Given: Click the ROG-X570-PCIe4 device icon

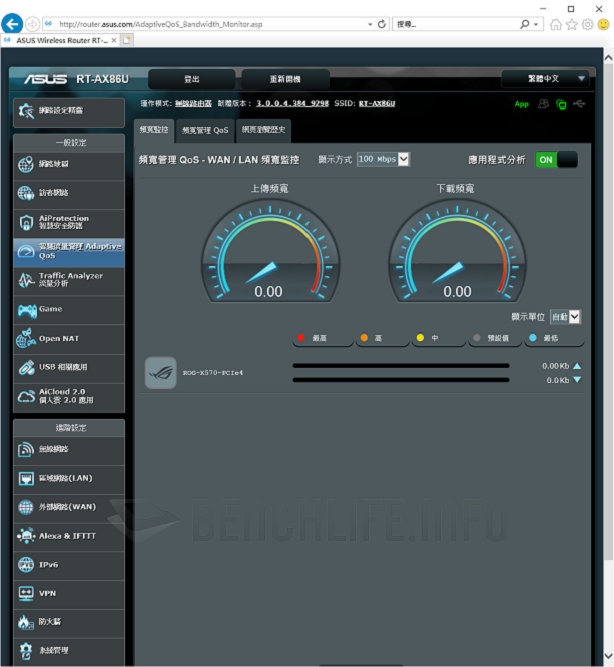Looking at the screenshot, I should coord(160,373).
